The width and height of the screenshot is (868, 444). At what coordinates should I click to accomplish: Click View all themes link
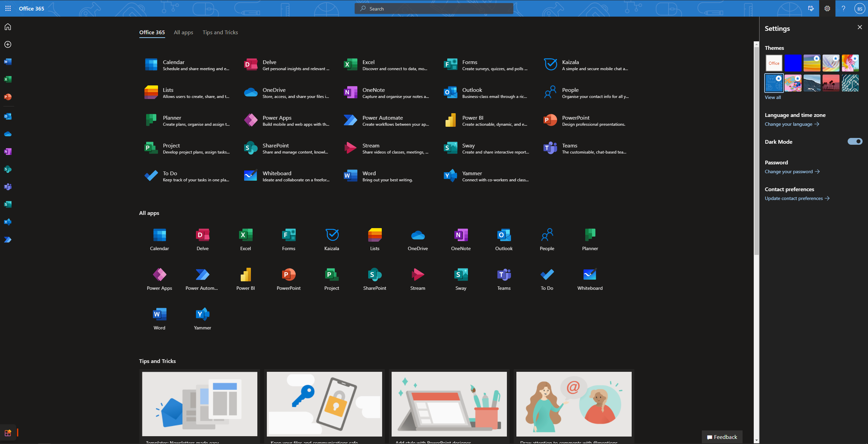(x=773, y=97)
